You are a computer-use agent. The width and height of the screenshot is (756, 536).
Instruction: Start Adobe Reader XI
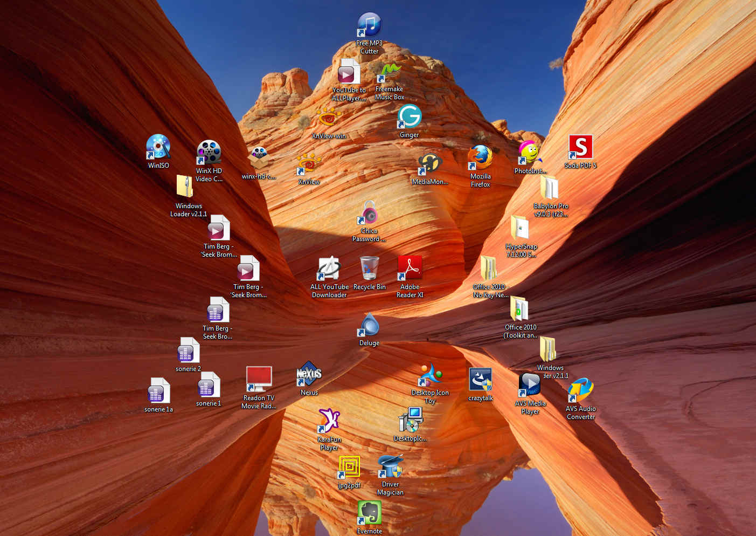pos(410,267)
